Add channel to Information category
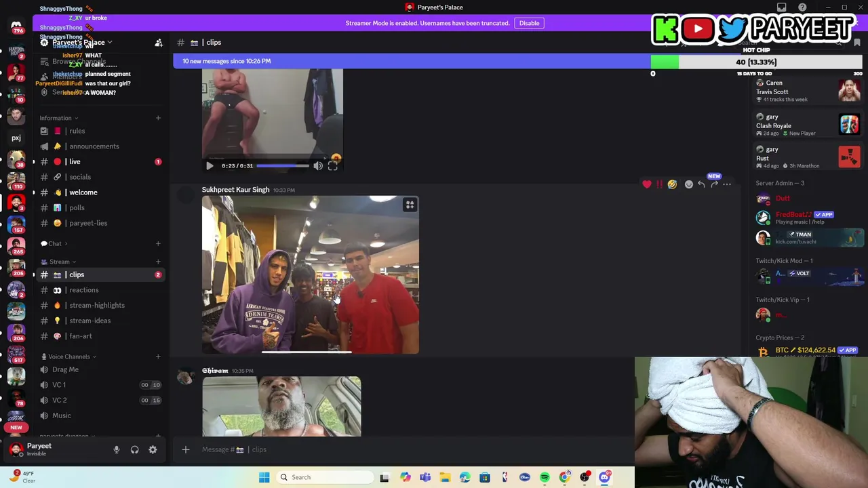Image resolution: width=868 pixels, height=488 pixels. 158,118
